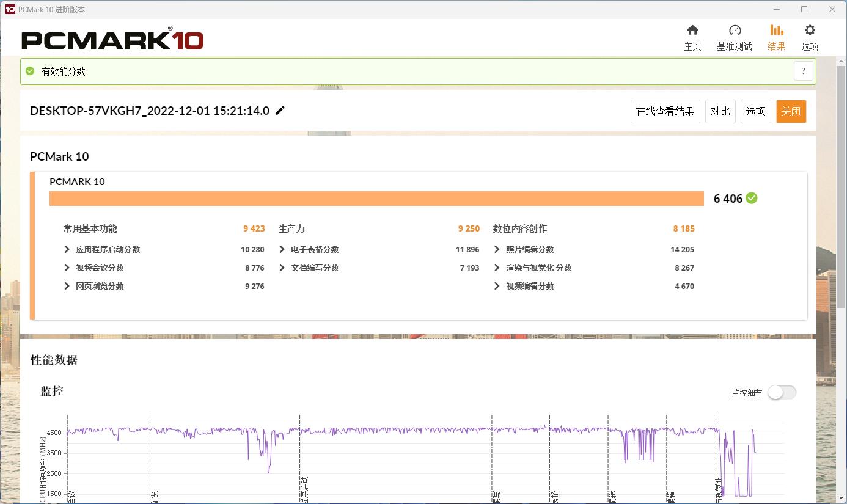Click the 在线查看结果 button
This screenshot has width=847, height=504.
665,111
